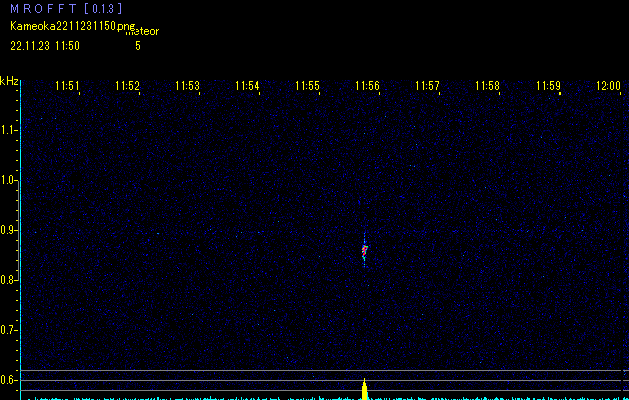Click the 0.7 kHz frequency label
The height and width of the screenshot is (400, 629).
click(8, 330)
